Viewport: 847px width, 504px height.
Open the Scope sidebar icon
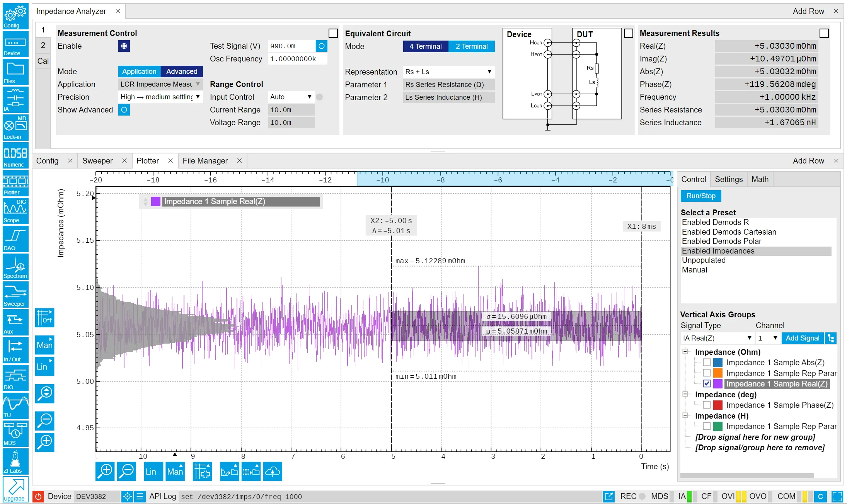pos(15,211)
